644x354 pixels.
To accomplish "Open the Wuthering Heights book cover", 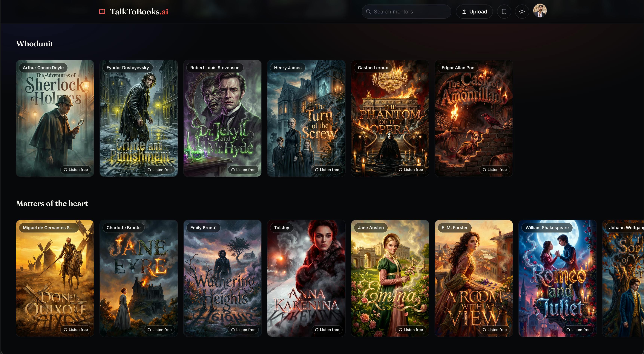I will [223, 278].
